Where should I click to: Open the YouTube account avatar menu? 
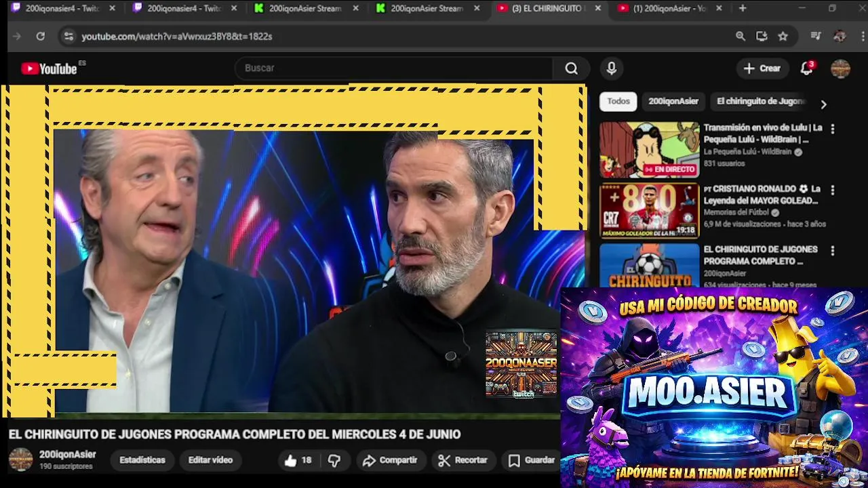(840, 68)
